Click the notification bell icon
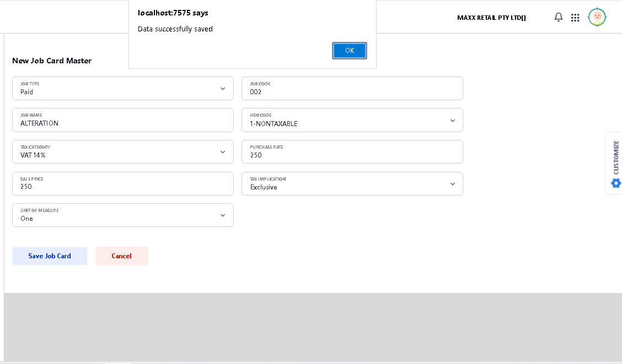 click(x=558, y=18)
